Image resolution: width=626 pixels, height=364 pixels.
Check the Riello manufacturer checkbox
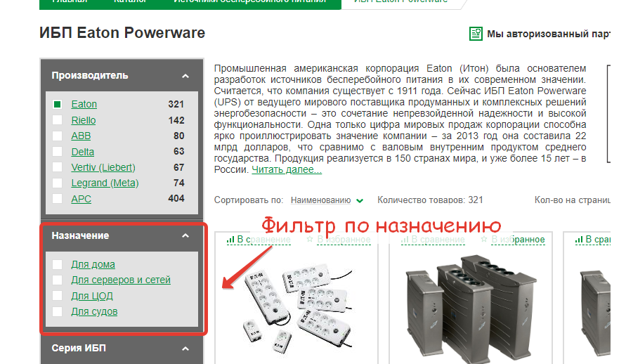[57, 120]
